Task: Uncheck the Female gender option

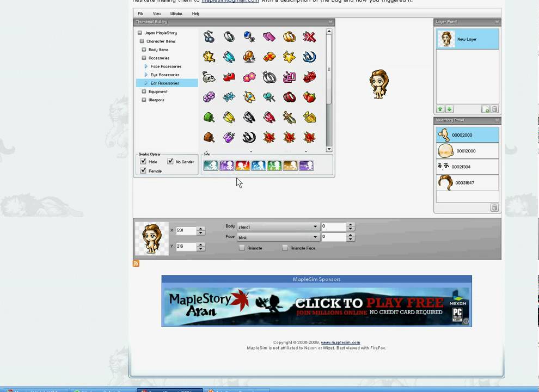Action: (x=143, y=170)
